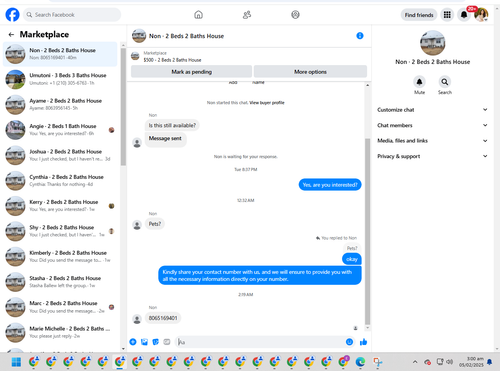This screenshot has height=371, width=500.
Task: Click Non's avatar beside the Pets? message
Action: [x=137, y=225]
